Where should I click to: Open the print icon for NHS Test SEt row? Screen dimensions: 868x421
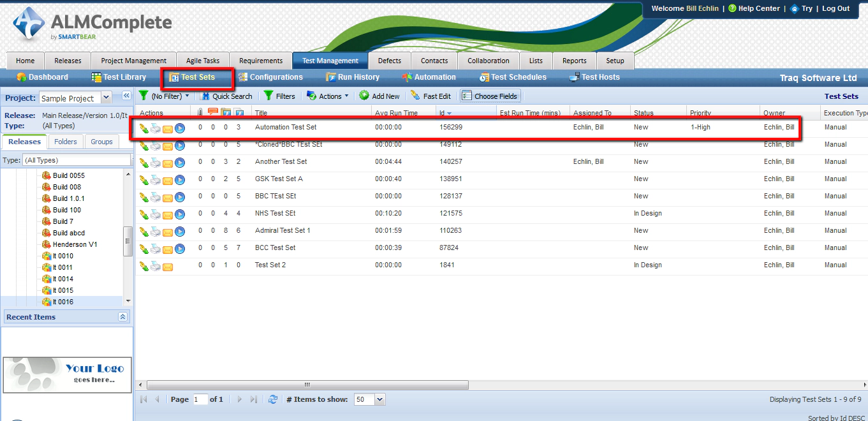tap(155, 213)
